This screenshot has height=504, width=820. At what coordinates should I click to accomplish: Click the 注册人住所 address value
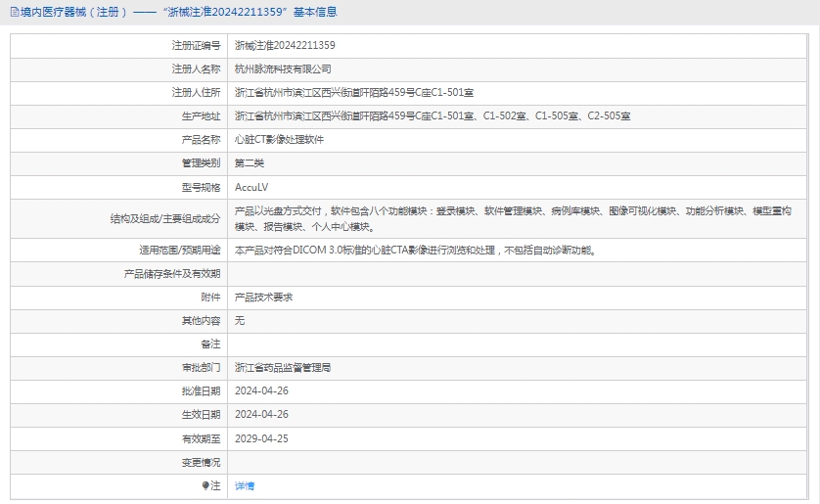(354, 93)
